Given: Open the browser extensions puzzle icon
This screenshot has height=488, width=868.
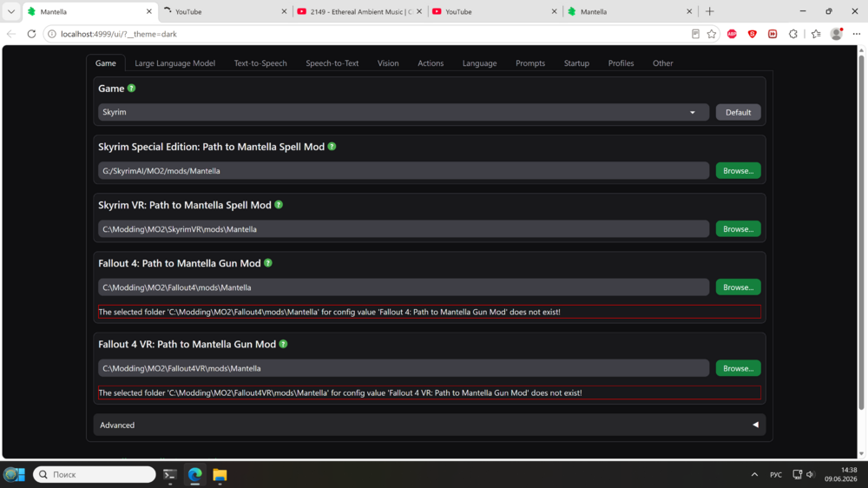Looking at the screenshot, I should point(792,34).
